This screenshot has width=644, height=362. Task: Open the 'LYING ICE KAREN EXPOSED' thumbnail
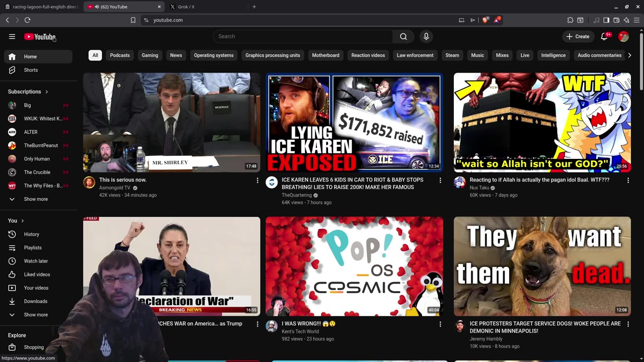click(354, 123)
